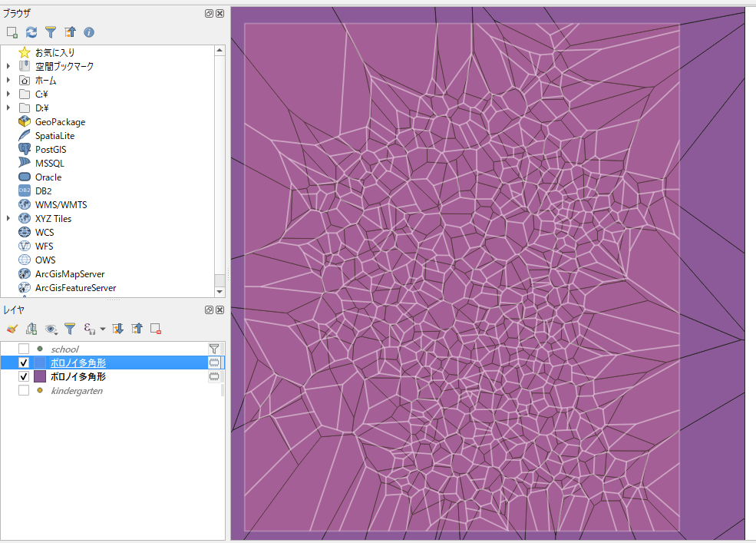Close the Layers panel
Screen dimensions: 756x543
coord(220,310)
